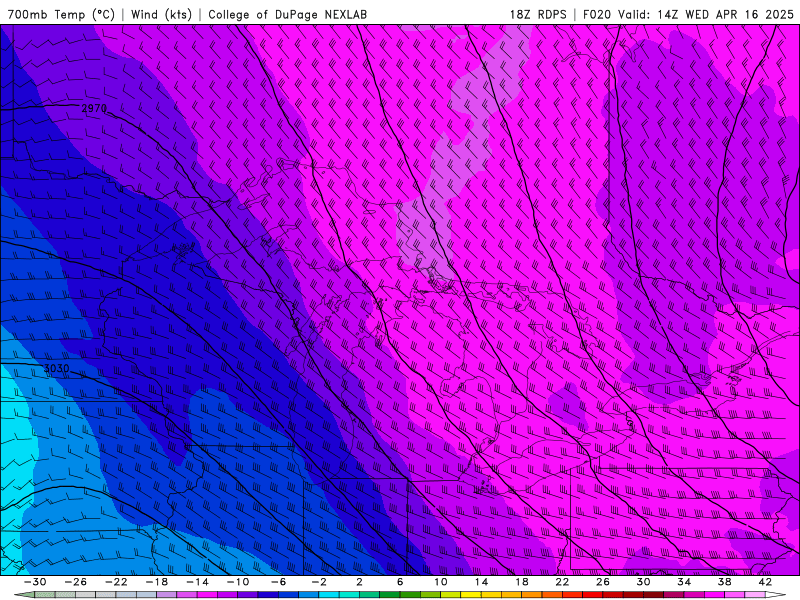Click the 26 colorbar tick label
The height and width of the screenshot is (600, 800).
coord(603,582)
